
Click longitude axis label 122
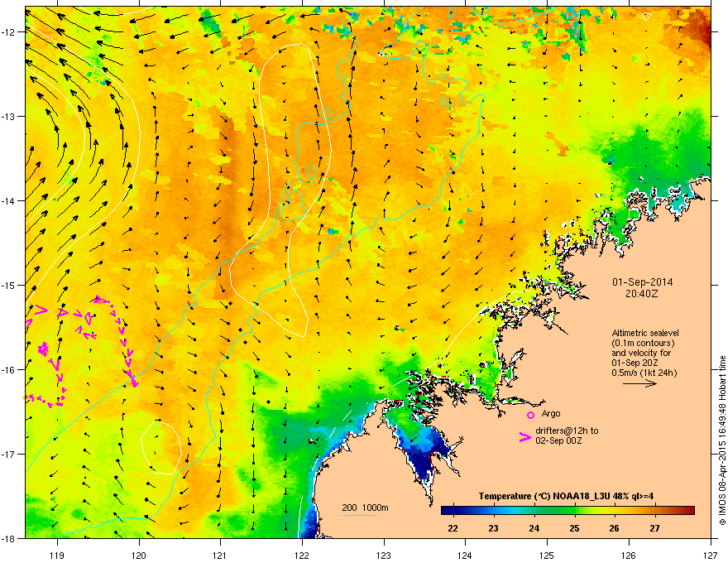coord(302,555)
